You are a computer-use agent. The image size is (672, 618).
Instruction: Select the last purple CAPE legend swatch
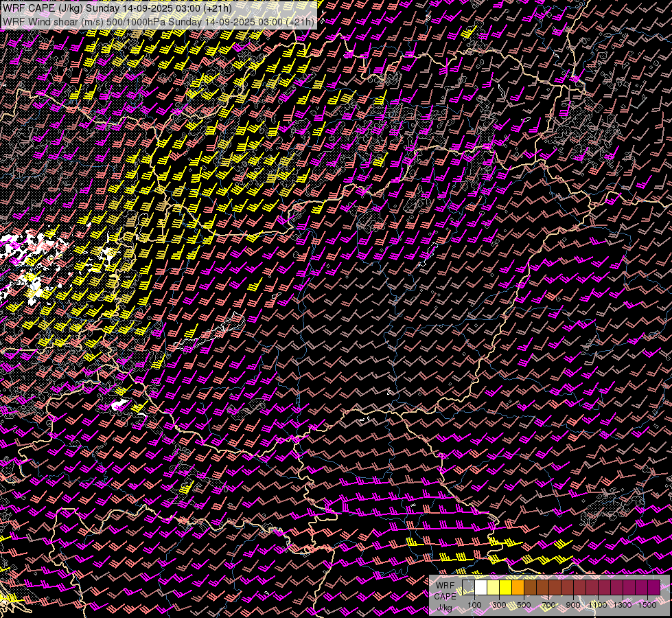654,588
